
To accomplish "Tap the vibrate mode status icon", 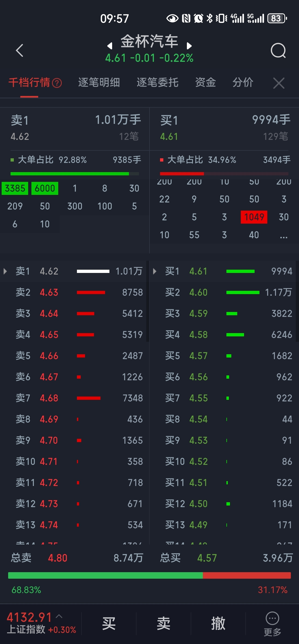I will click(x=222, y=18).
